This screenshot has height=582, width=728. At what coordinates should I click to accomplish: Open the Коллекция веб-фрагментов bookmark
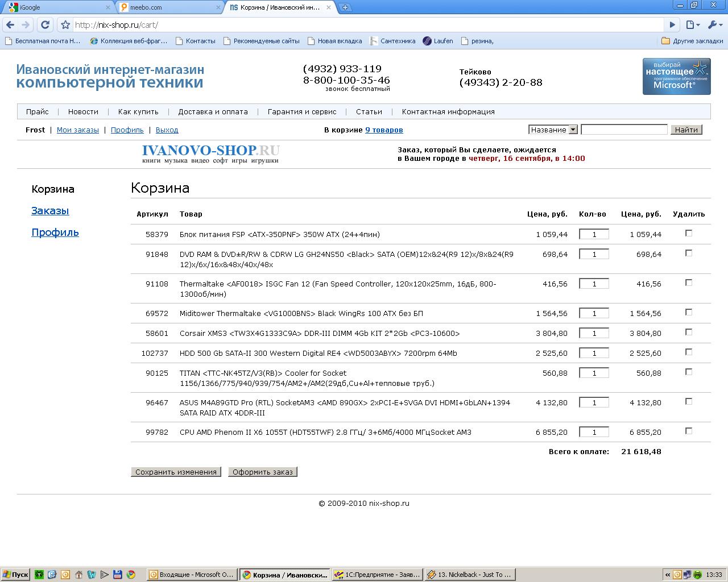129,41
